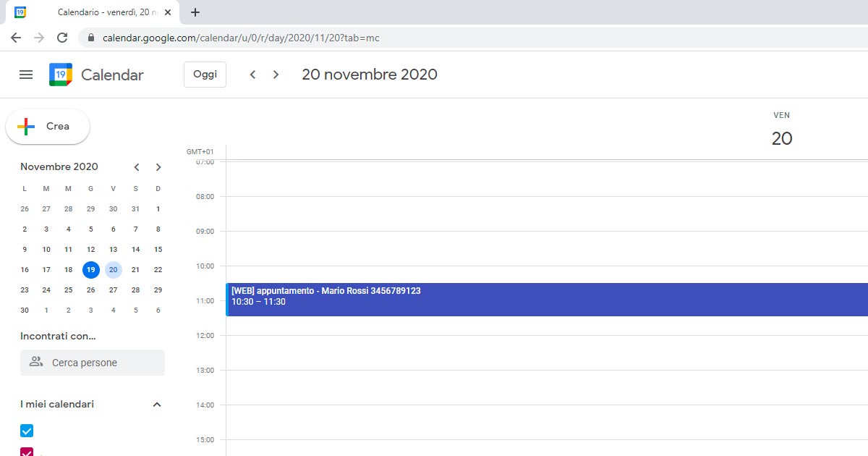This screenshot has width=868, height=456.
Task: Collapse the I miei calendari section
Action: tap(157, 405)
